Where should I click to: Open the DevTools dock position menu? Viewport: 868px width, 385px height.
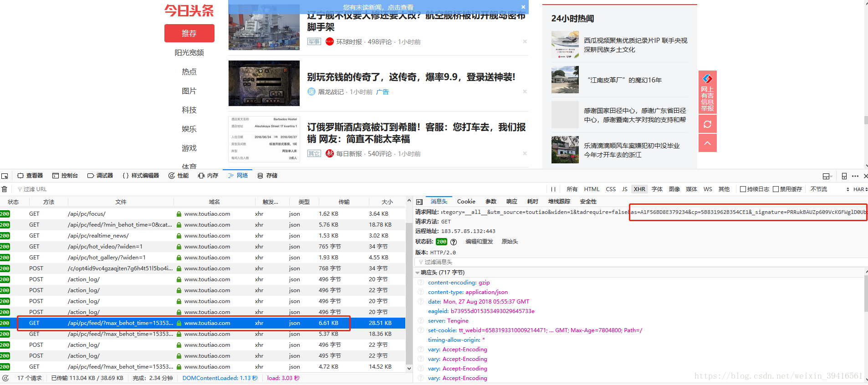(x=827, y=176)
